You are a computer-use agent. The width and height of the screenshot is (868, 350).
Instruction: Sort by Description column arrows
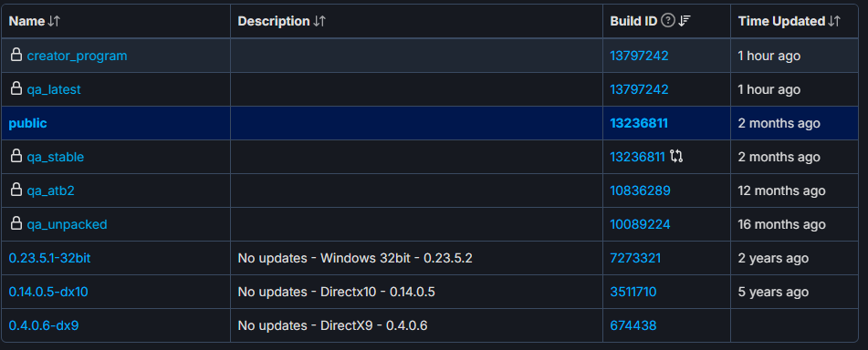(x=319, y=22)
